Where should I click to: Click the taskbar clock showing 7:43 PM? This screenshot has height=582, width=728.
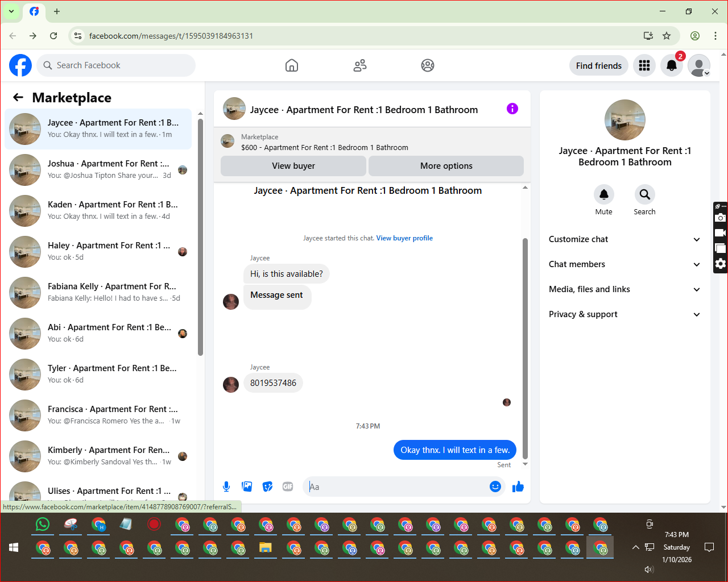pyautogui.click(x=677, y=535)
